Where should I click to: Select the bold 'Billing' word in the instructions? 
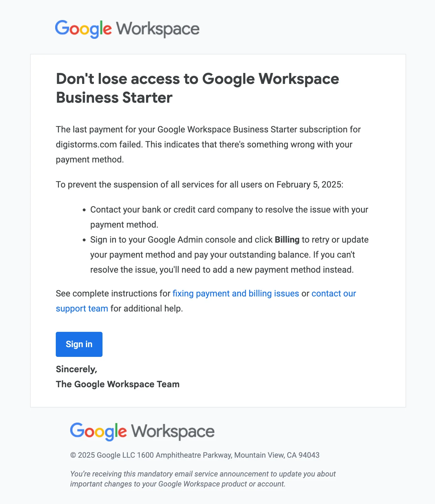[287, 240]
